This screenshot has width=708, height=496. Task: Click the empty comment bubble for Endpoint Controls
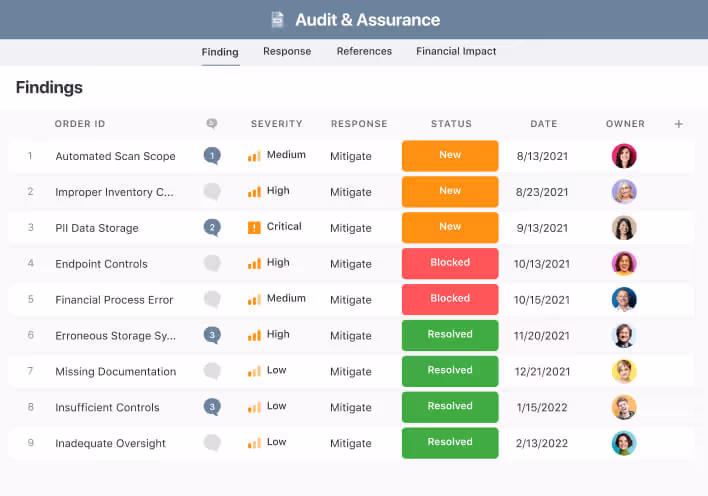coord(212,264)
